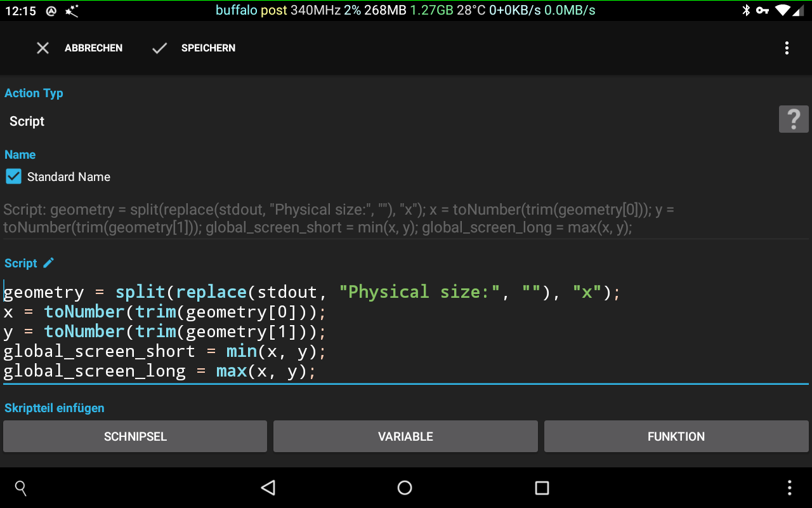812x508 pixels.
Task: Insert a function with FUNKTION button
Action: pos(676,436)
